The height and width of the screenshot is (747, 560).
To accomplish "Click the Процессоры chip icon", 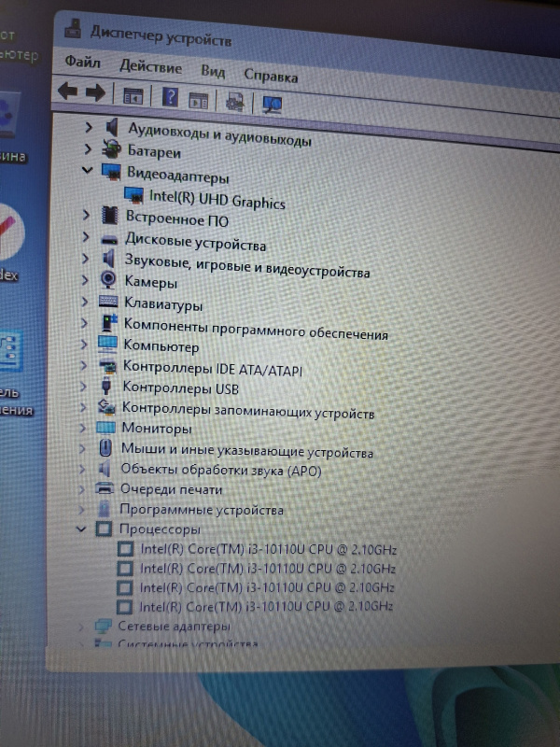I will click(104, 529).
